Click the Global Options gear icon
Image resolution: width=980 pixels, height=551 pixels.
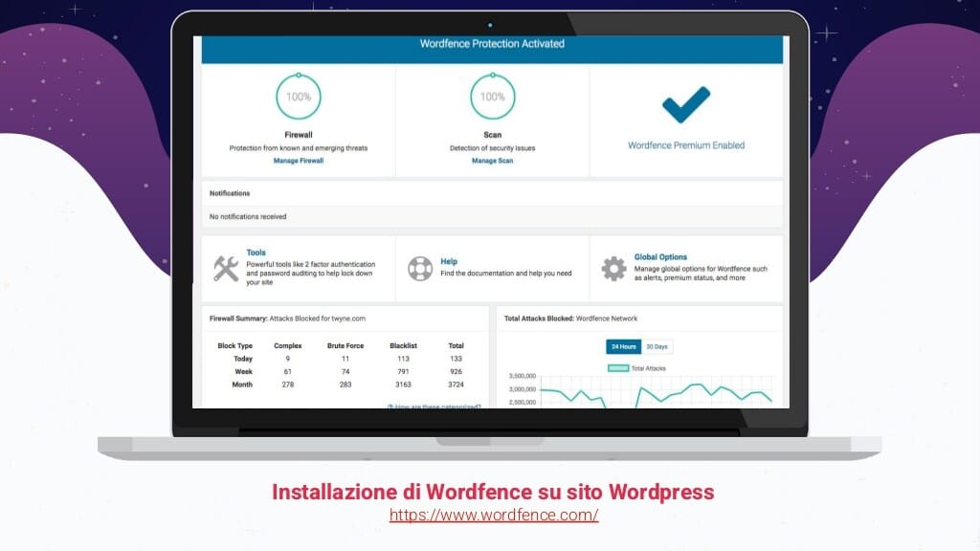pos(613,269)
